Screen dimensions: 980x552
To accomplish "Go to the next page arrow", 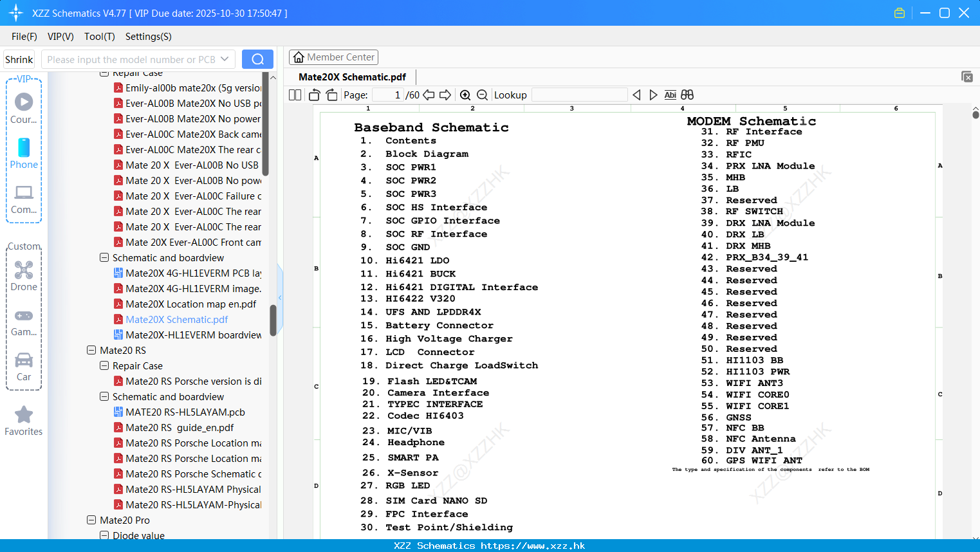I will [445, 95].
